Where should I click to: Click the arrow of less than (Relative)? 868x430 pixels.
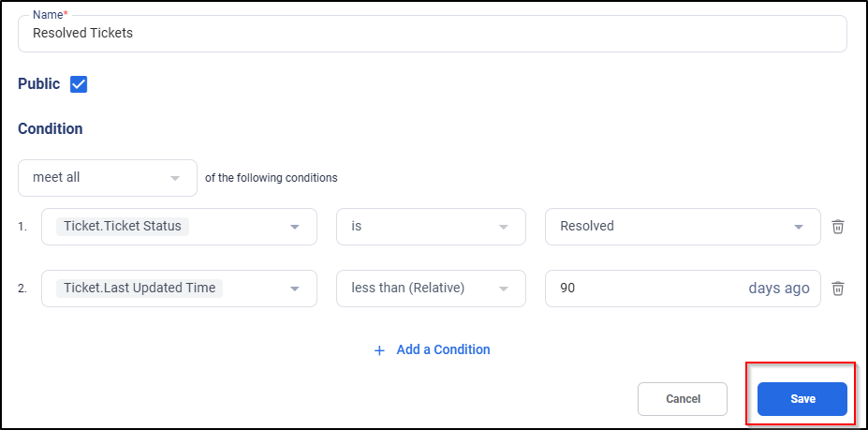(503, 289)
